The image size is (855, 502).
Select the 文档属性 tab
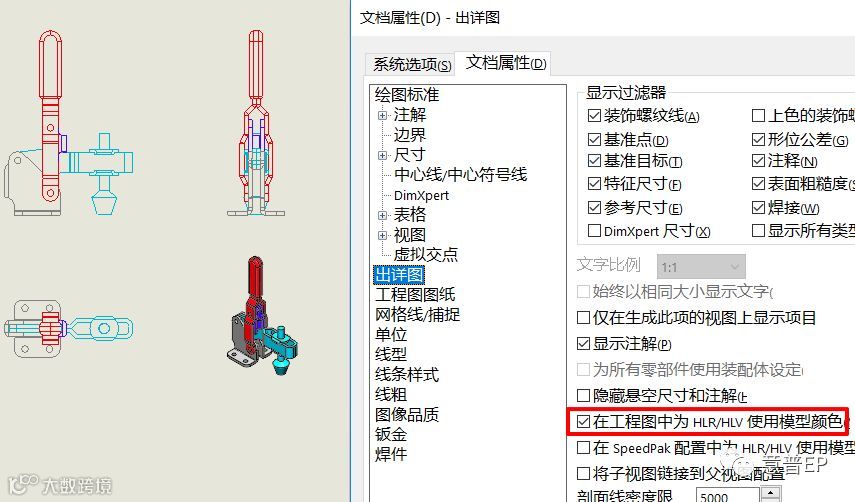pyautogui.click(x=505, y=63)
